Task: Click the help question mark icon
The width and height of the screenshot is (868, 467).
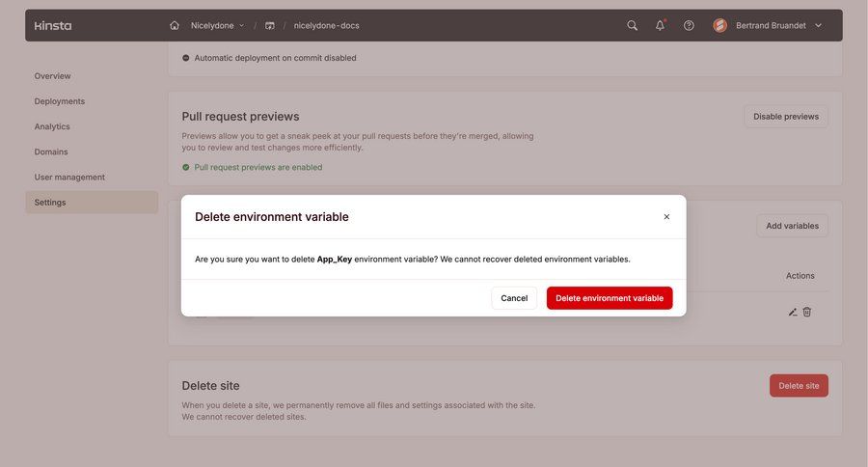Action: pos(689,25)
